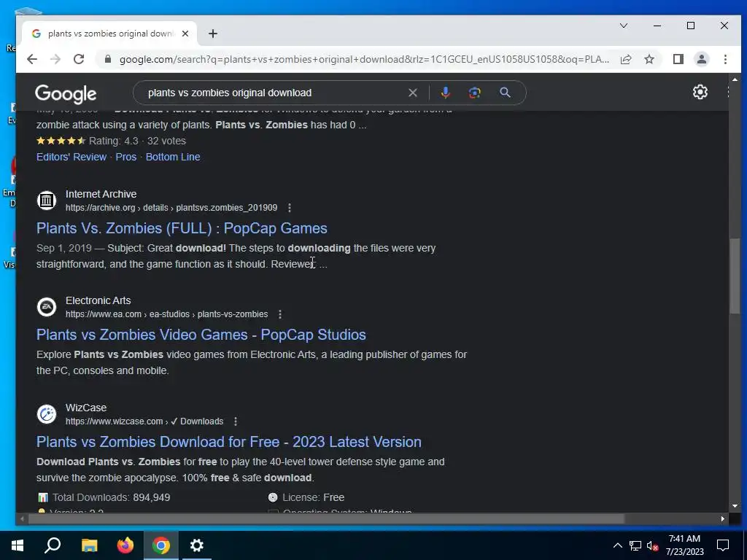Open Windows taskbar search

pyautogui.click(x=53, y=545)
